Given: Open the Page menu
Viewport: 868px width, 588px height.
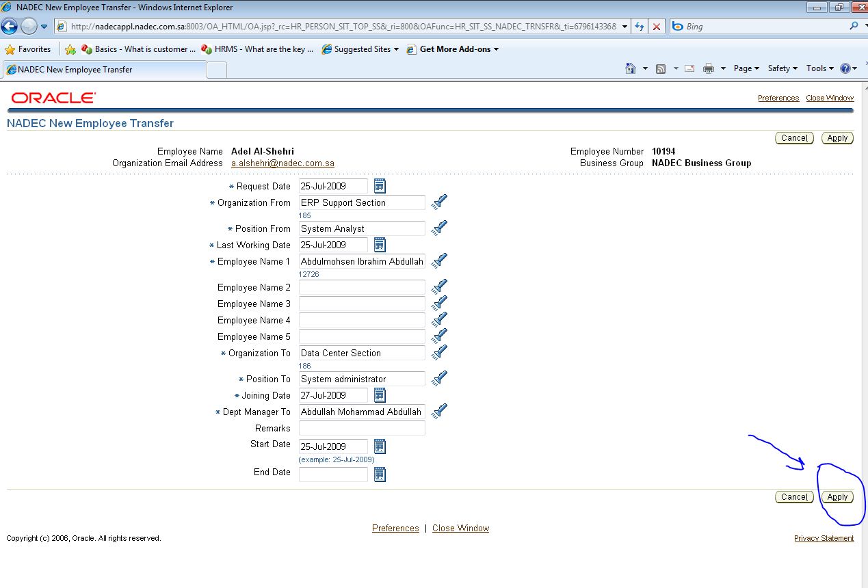Looking at the screenshot, I should pos(746,68).
